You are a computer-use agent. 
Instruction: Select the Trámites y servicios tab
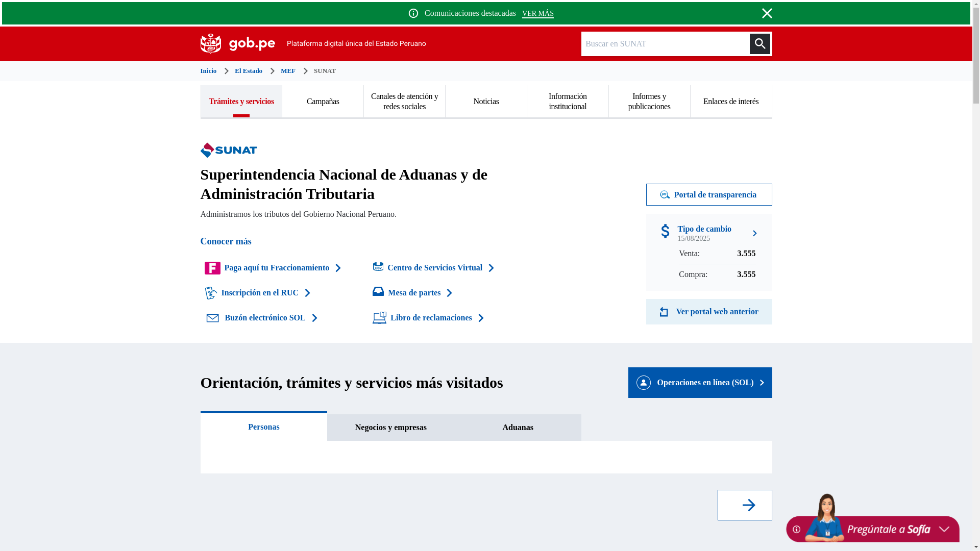(241, 101)
